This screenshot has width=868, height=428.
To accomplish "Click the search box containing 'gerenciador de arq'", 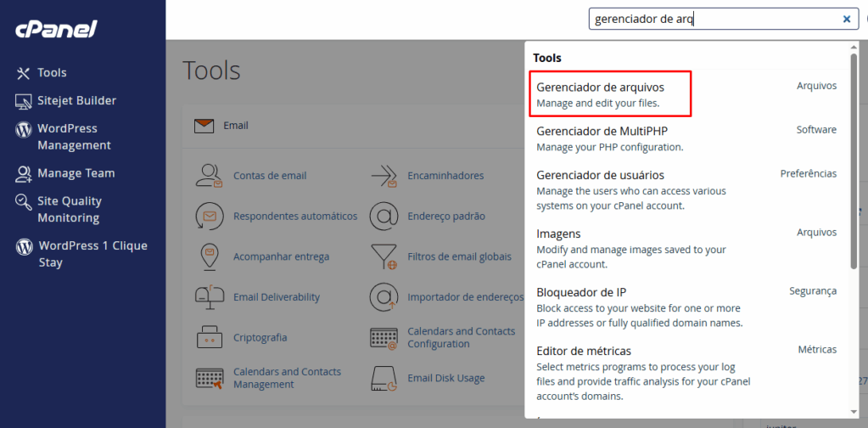I will click(x=713, y=19).
